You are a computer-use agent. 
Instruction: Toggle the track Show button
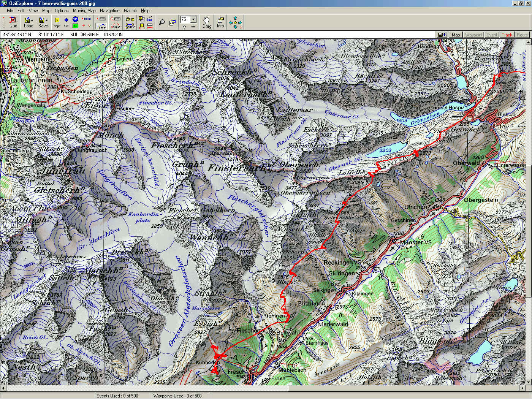point(101,26)
